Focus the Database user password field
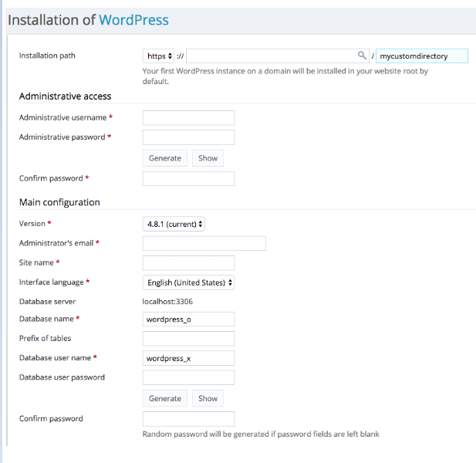 188,377
